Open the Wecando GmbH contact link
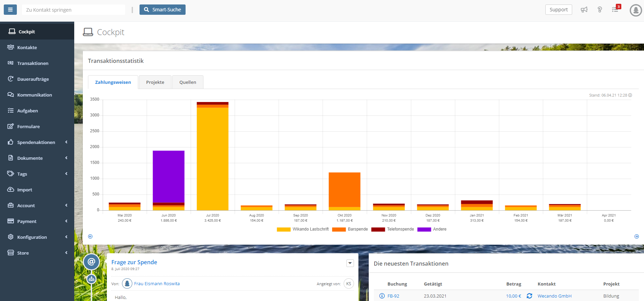644x301 pixels. 554,296
